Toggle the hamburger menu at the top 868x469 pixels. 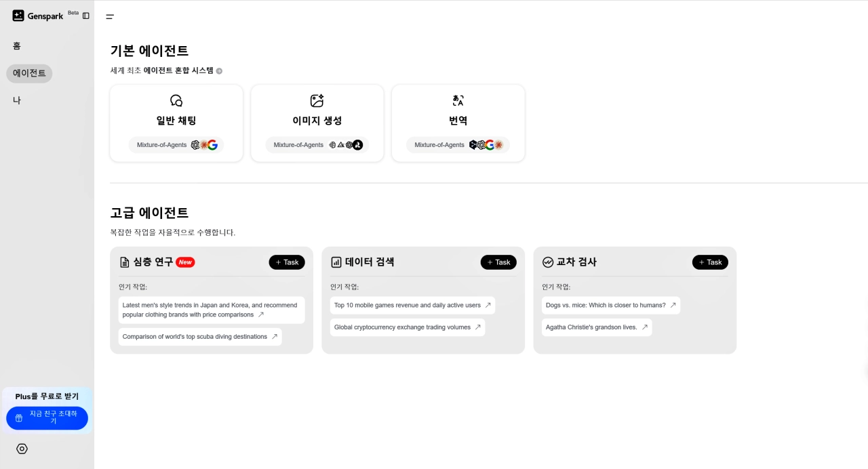click(x=110, y=16)
